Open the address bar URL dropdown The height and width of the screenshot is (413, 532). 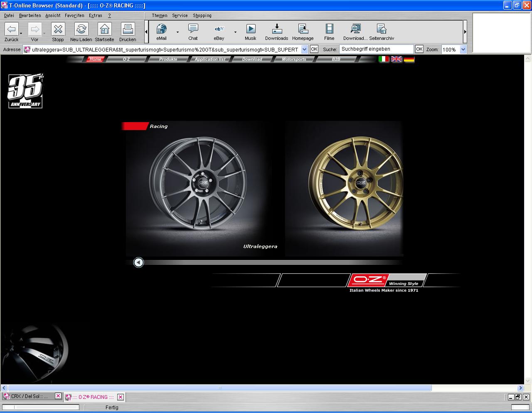[x=304, y=49]
